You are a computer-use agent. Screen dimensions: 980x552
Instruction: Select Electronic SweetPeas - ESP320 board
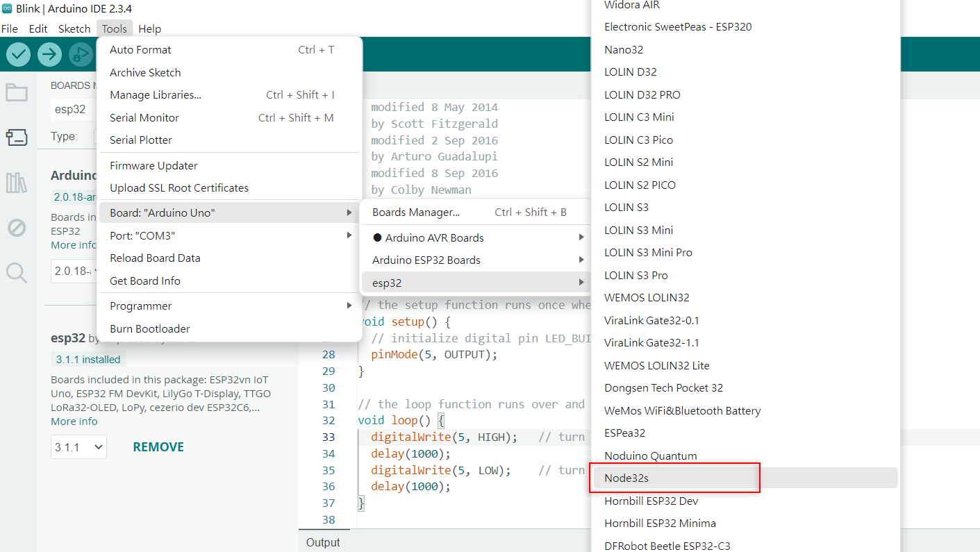click(x=744, y=27)
